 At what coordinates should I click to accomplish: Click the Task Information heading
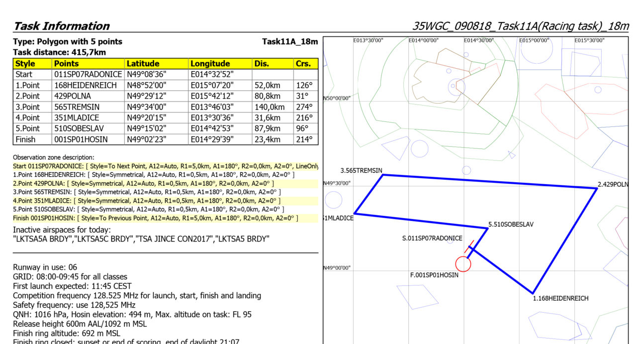[61, 26]
